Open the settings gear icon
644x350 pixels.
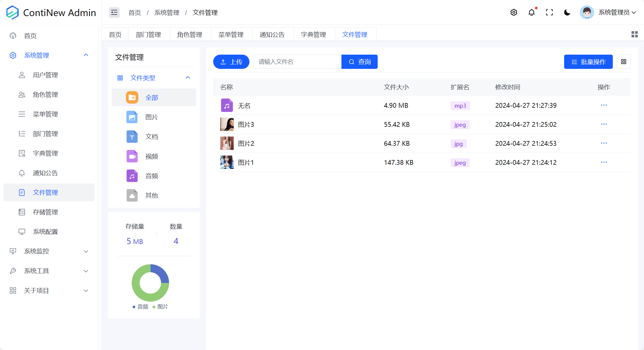click(514, 12)
